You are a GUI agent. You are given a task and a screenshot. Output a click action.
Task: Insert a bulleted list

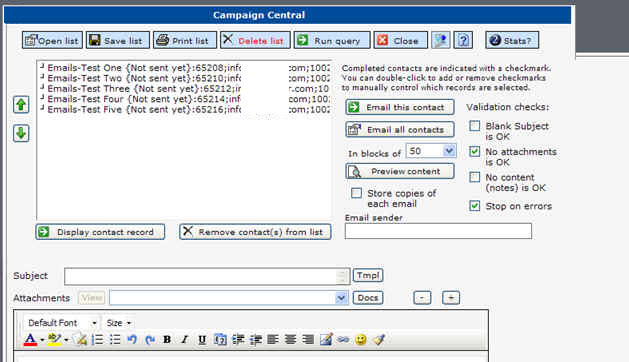[115, 340]
